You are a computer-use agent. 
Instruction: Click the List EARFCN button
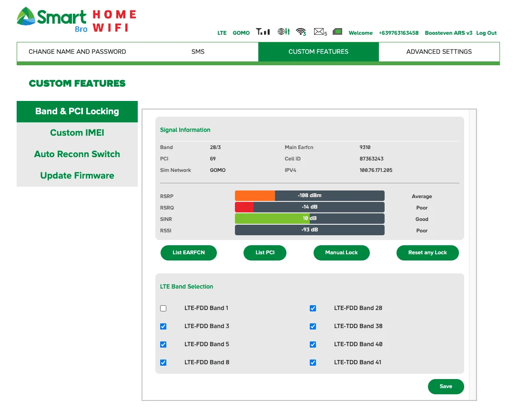[x=189, y=253]
